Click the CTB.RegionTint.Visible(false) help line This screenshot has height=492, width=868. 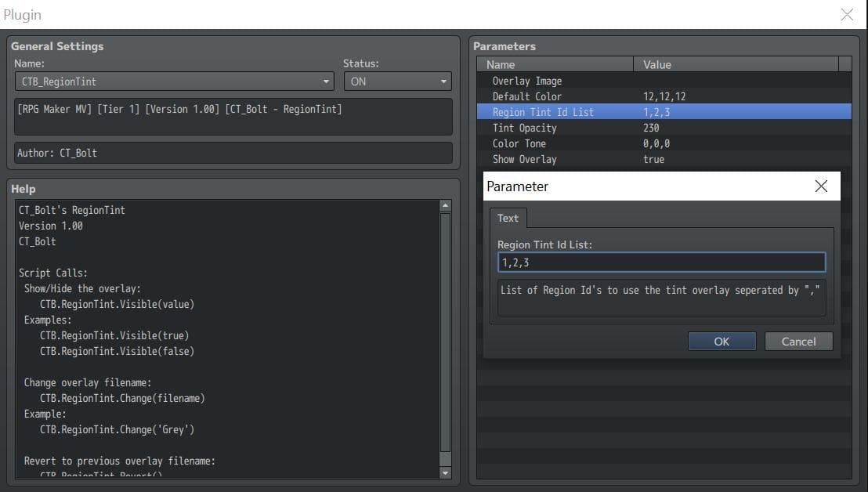point(117,351)
